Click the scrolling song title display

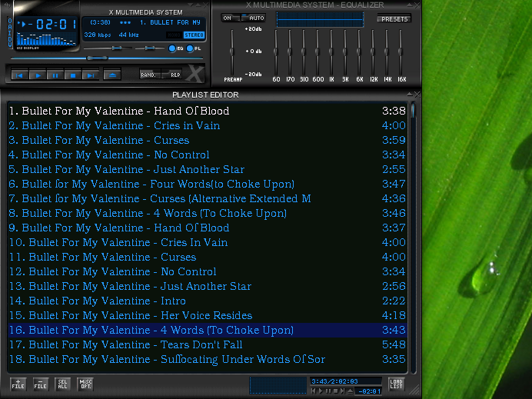click(x=145, y=22)
